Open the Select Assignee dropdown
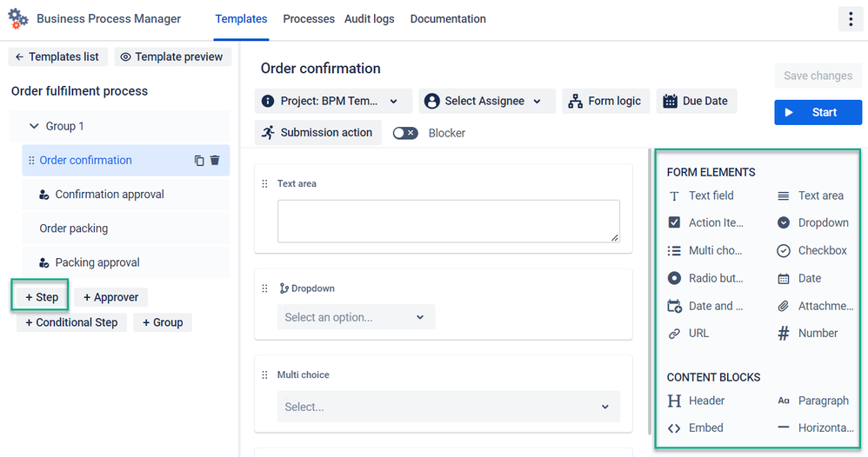This screenshot has width=868, height=457. [487, 101]
